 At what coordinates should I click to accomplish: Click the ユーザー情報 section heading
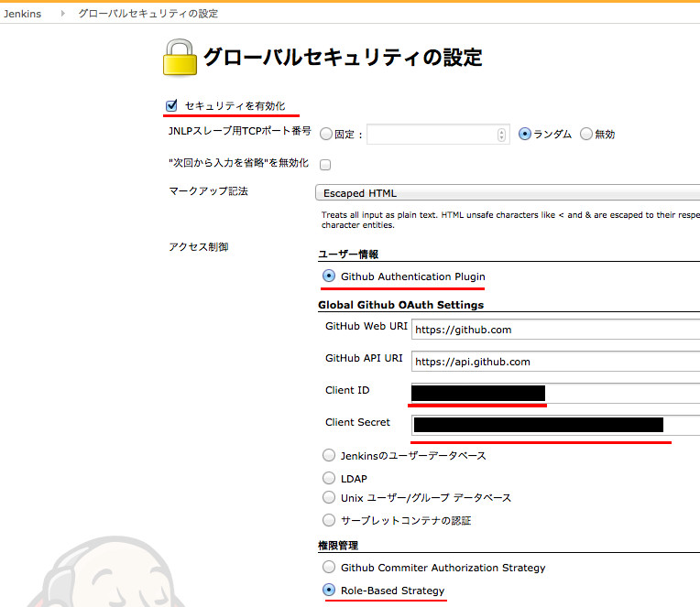pyautogui.click(x=348, y=255)
